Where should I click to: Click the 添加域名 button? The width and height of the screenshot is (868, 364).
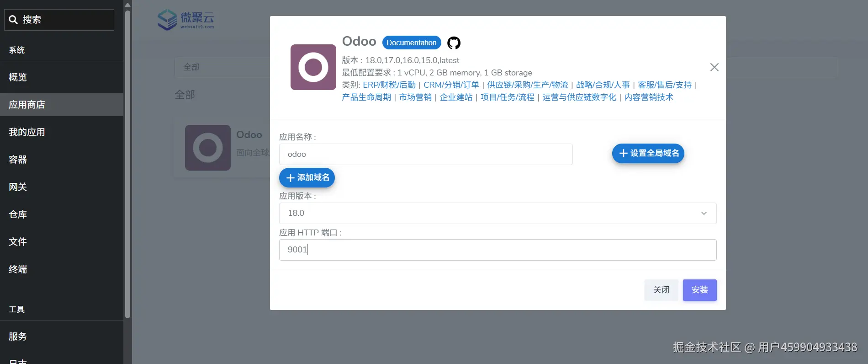307,177
